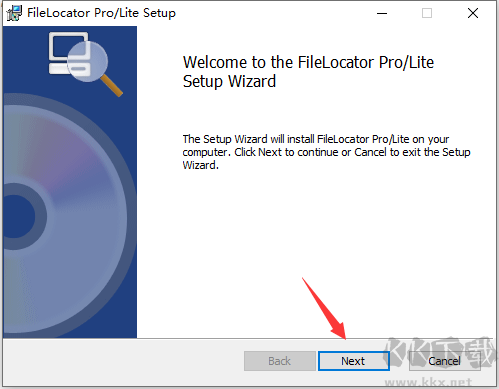Close the setup window with X
The width and height of the screenshot is (499, 389).
click(473, 13)
